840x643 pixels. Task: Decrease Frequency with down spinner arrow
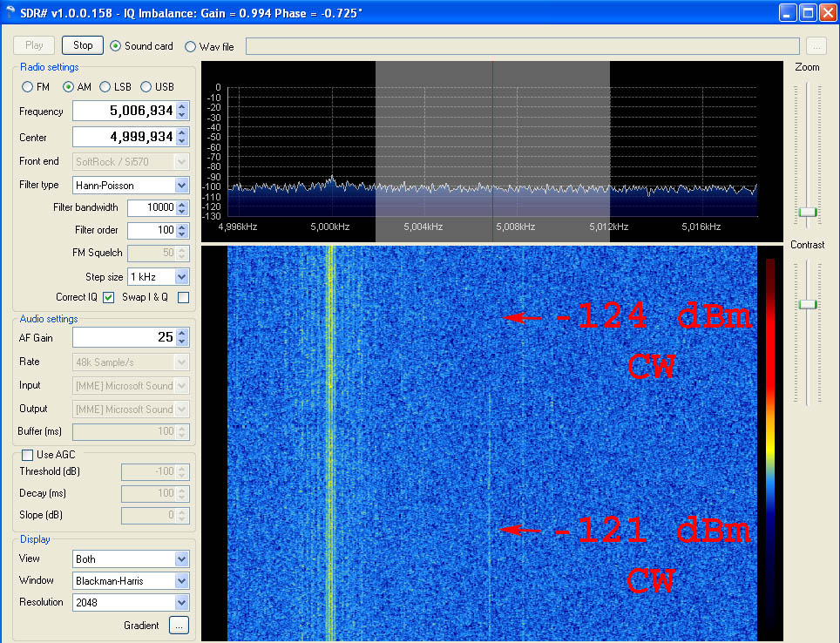[x=182, y=115]
